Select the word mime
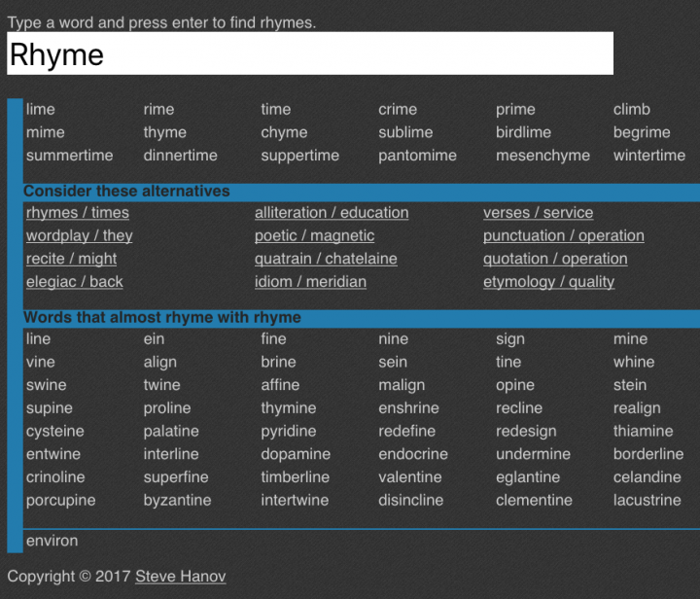This screenshot has width=700, height=599. pos(46,132)
